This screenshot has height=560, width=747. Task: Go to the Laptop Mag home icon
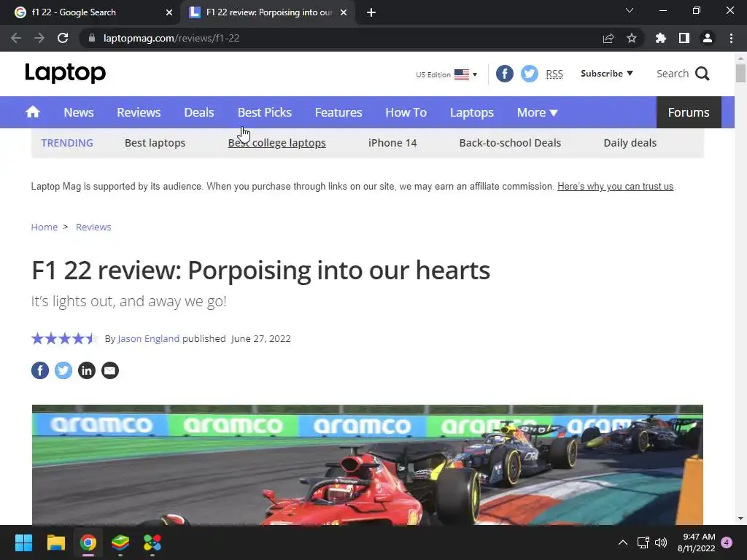[33, 112]
